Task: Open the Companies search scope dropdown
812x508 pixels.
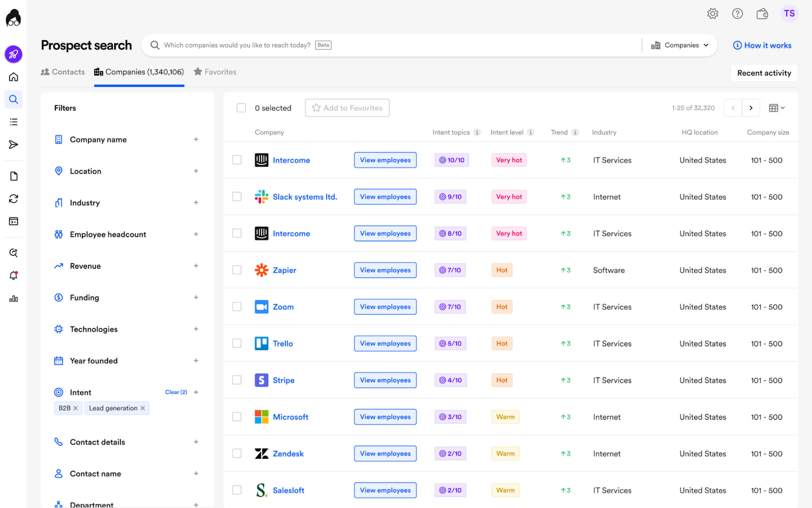Action: point(680,45)
